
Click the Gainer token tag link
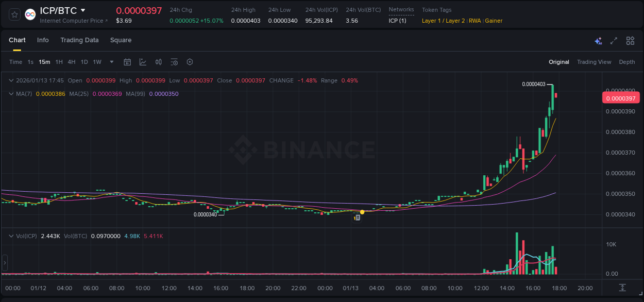(494, 21)
